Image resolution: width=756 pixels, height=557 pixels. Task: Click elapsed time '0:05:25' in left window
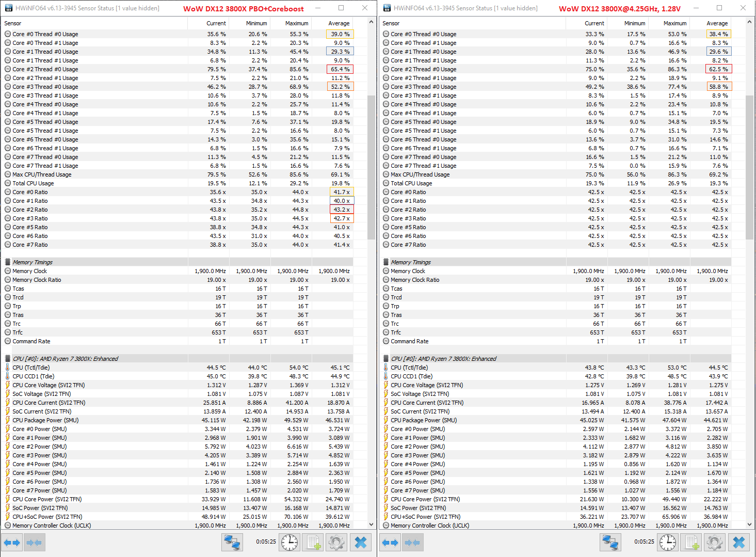[x=266, y=542]
